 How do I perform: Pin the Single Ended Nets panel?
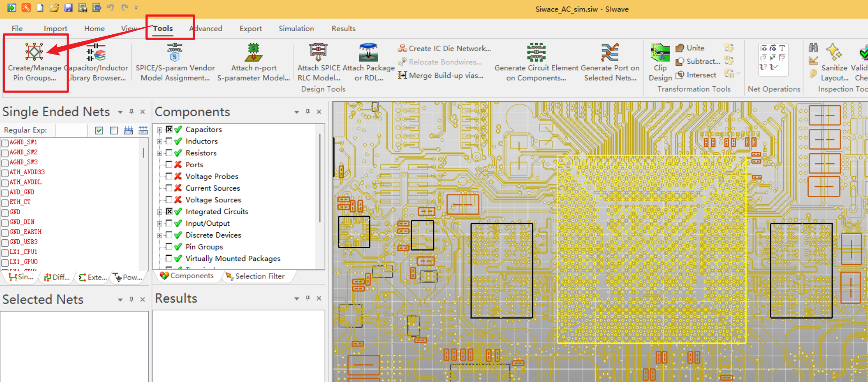[x=131, y=112]
